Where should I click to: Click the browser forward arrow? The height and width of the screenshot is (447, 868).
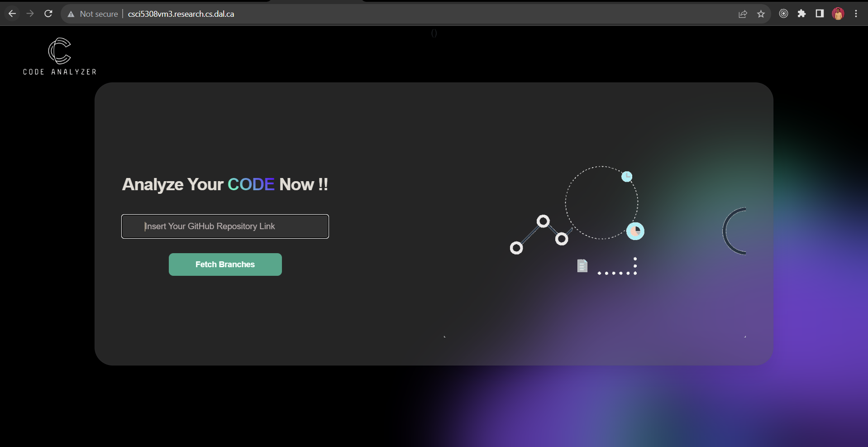tap(30, 14)
